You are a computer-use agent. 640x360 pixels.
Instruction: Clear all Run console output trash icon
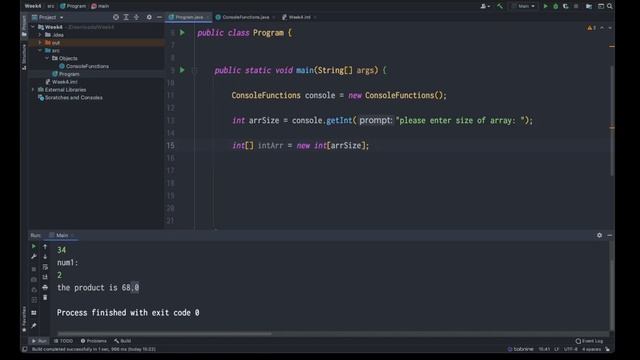(x=45, y=298)
